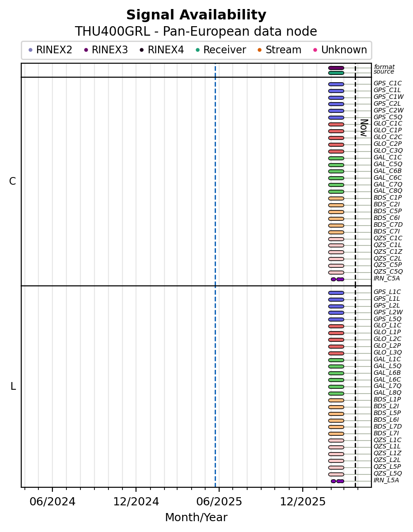Click the RINEX2 legend dot
This screenshot has height=532, width=413.
pos(30,50)
